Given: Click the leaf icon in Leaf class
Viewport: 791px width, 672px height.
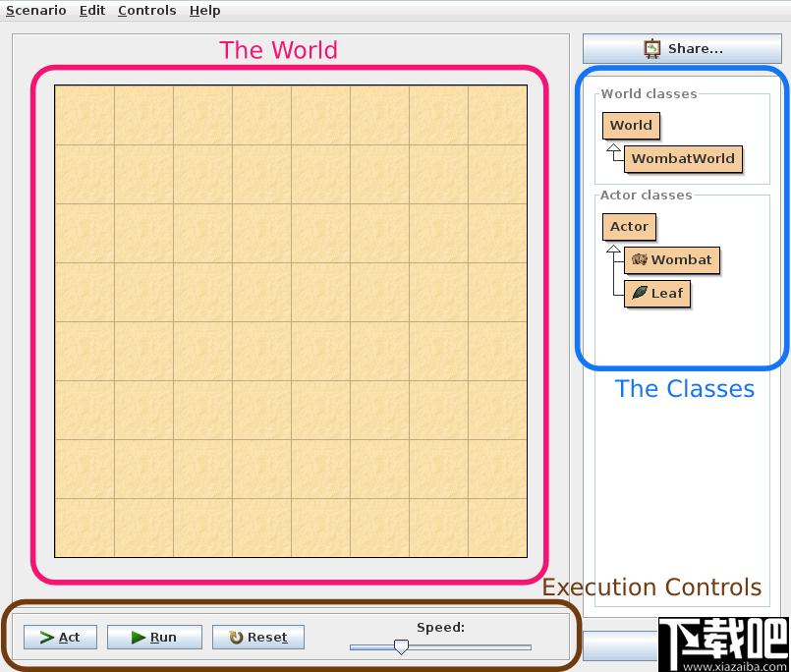Looking at the screenshot, I should coord(640,293).
